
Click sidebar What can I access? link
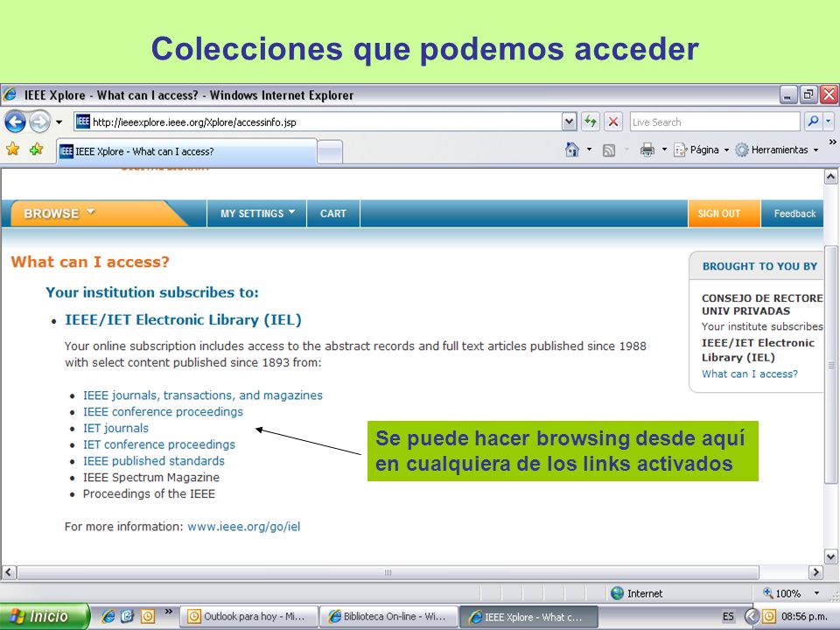click(x=750, y=374)
